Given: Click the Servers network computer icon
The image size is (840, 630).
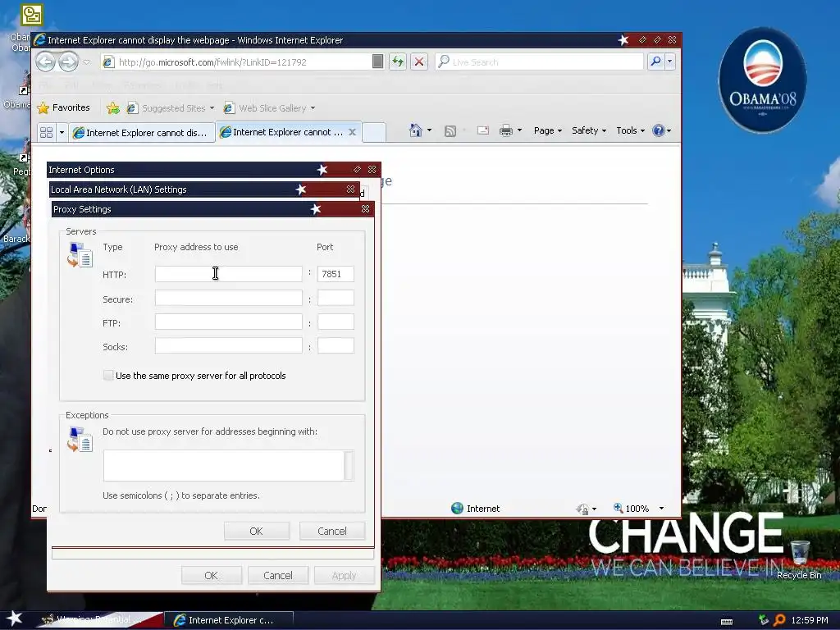Looking at the screenshot, I should tap(80, 255).
